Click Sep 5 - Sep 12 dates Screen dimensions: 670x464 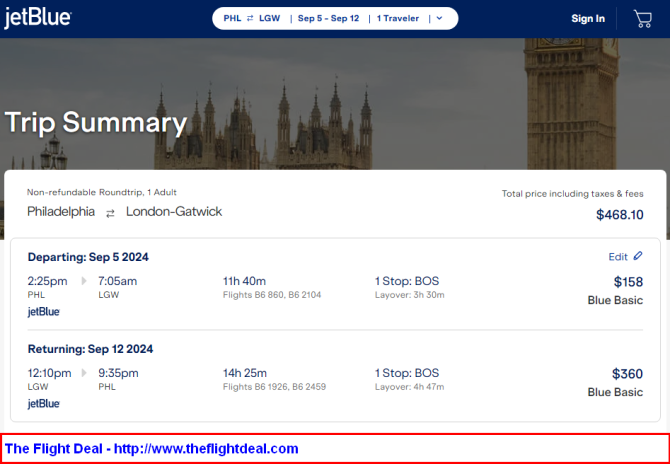pos(328,18)
